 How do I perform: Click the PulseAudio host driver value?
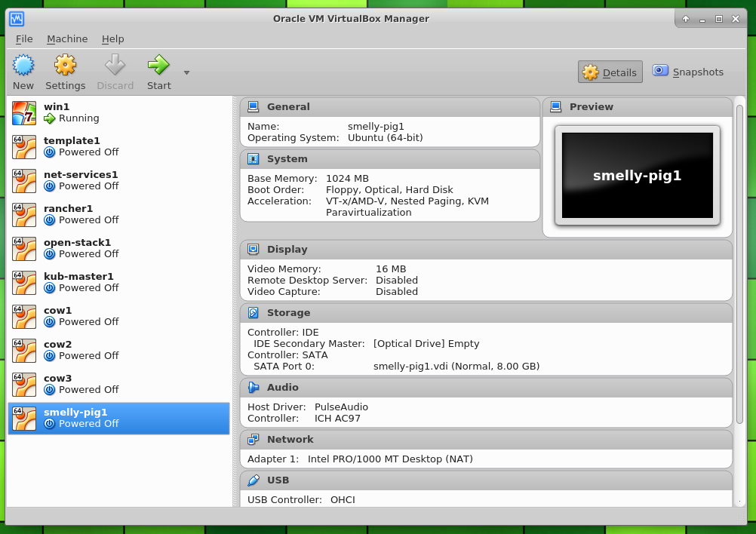341,407
